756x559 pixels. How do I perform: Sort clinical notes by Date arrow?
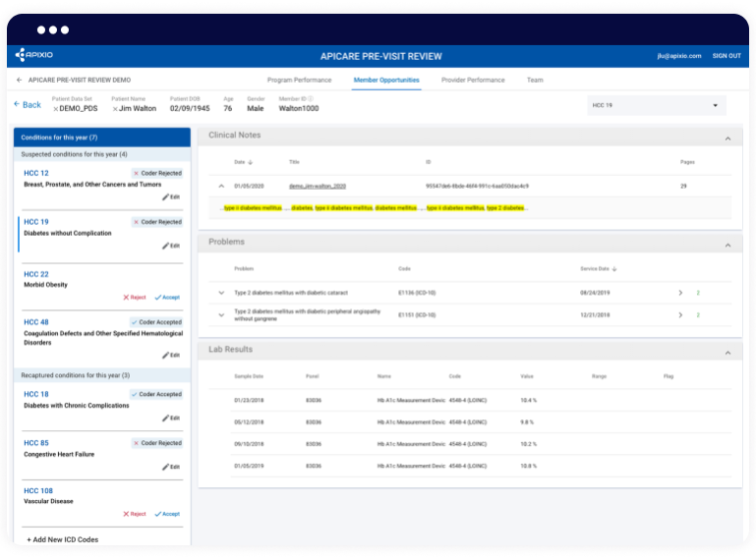point(251,162)
